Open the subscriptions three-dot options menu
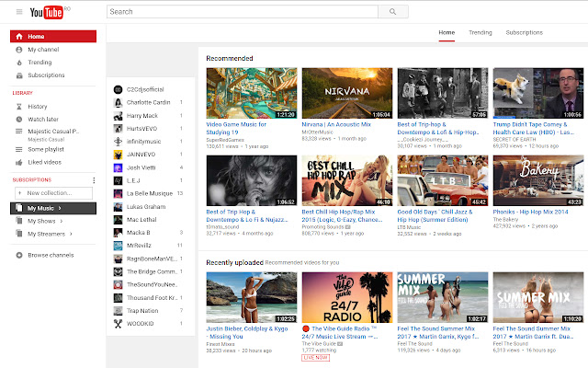The height and width of the screenshot is (368, 588). [94, 180]
